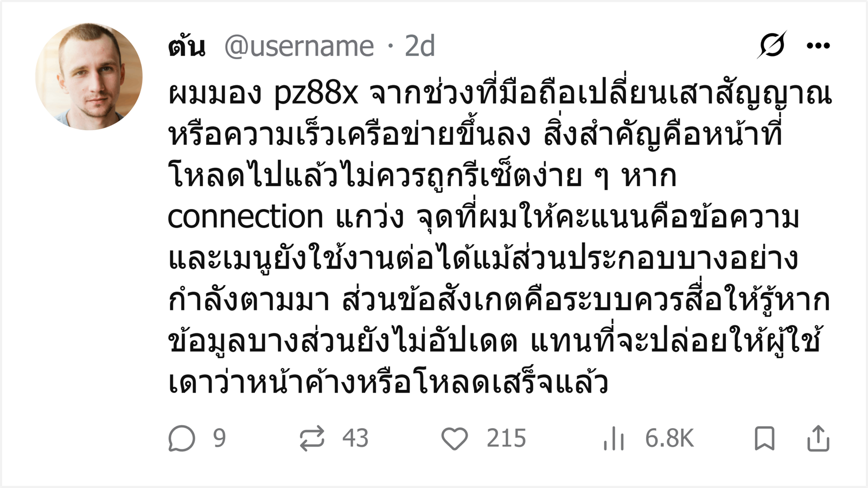Expand the three-dot more options menu
The width and height of the screenshot is (868, 488).
[x=818, y=46]
